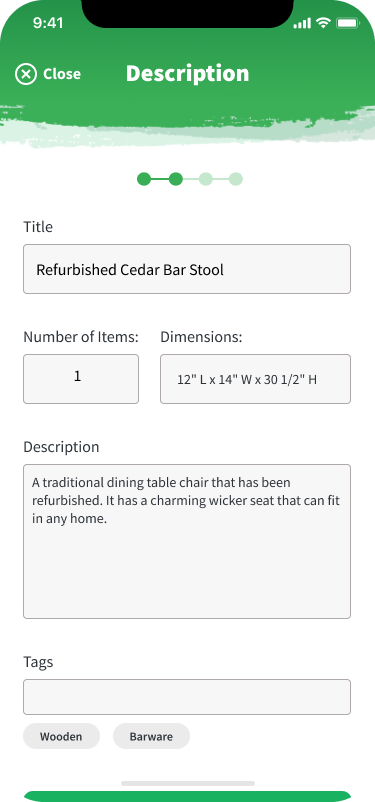Focus the Title field with Refurbished Cedar Bar Stool

[187, 269]
